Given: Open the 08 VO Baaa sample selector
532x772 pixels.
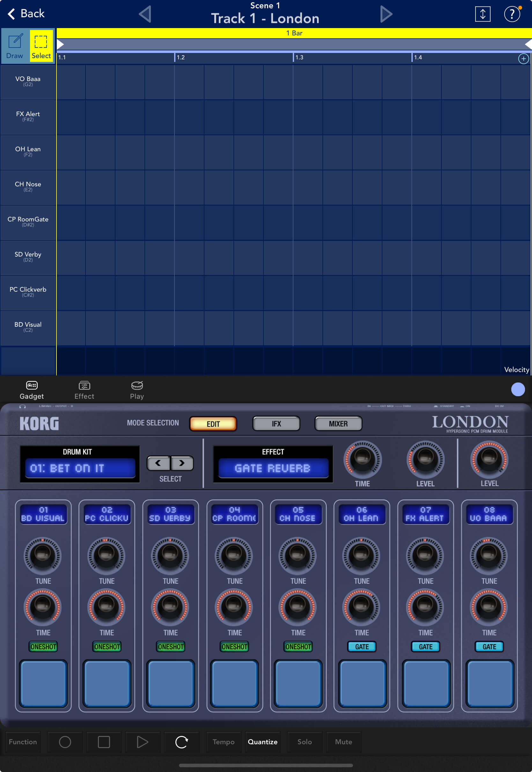Looking at the screenshot, I should click(x=489, y=514).
